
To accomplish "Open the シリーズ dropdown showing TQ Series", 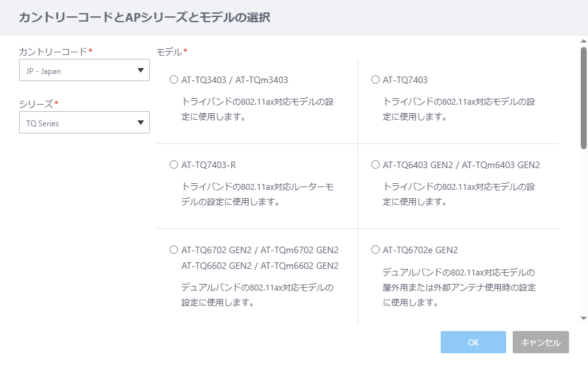I will click(84, 122).
